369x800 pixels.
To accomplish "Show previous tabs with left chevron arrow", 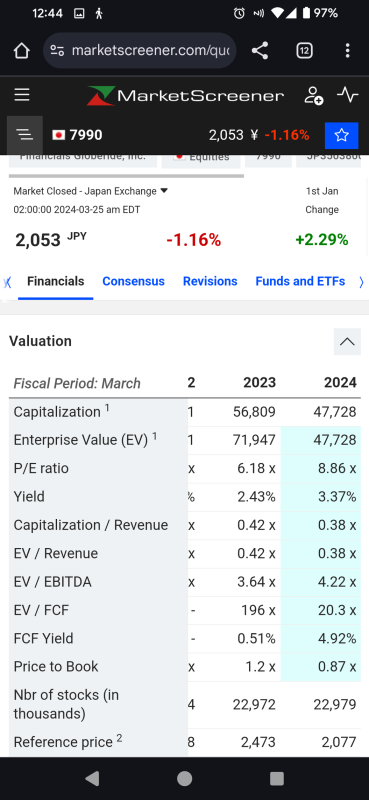I will tap(7, 282).
